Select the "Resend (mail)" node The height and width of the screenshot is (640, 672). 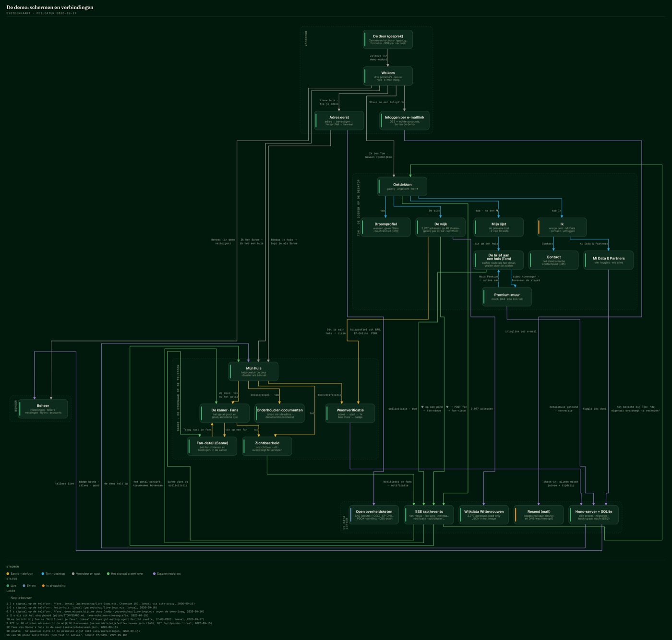(x=539, y=515)
